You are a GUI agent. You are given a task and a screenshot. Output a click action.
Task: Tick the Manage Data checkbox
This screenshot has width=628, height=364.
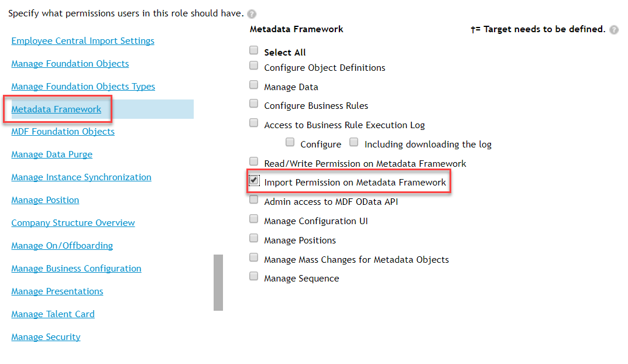point(253,84)
